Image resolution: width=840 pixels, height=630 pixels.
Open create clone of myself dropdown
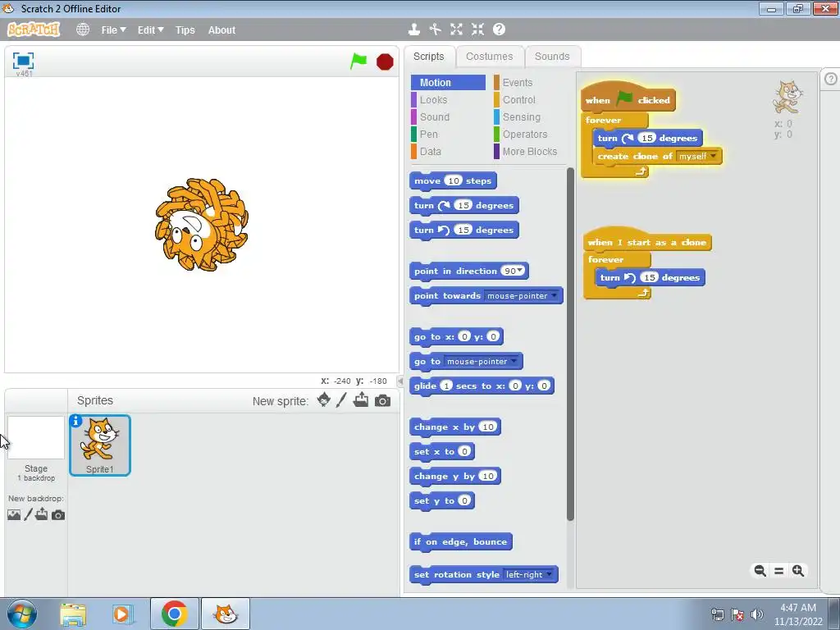[713, 156]
